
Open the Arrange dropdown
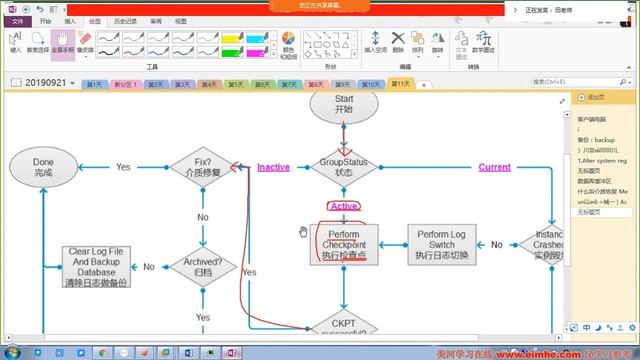click(417, 43)
